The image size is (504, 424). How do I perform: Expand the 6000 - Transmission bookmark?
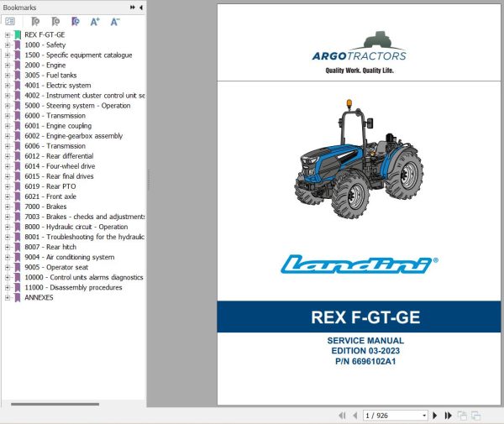(x=7, y=116)
